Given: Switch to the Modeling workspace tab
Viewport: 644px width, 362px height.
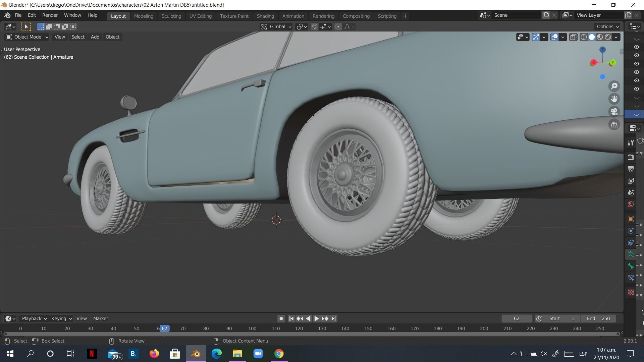Looking at the screenshot, I should pyautogui.click(x=144, y=16).
